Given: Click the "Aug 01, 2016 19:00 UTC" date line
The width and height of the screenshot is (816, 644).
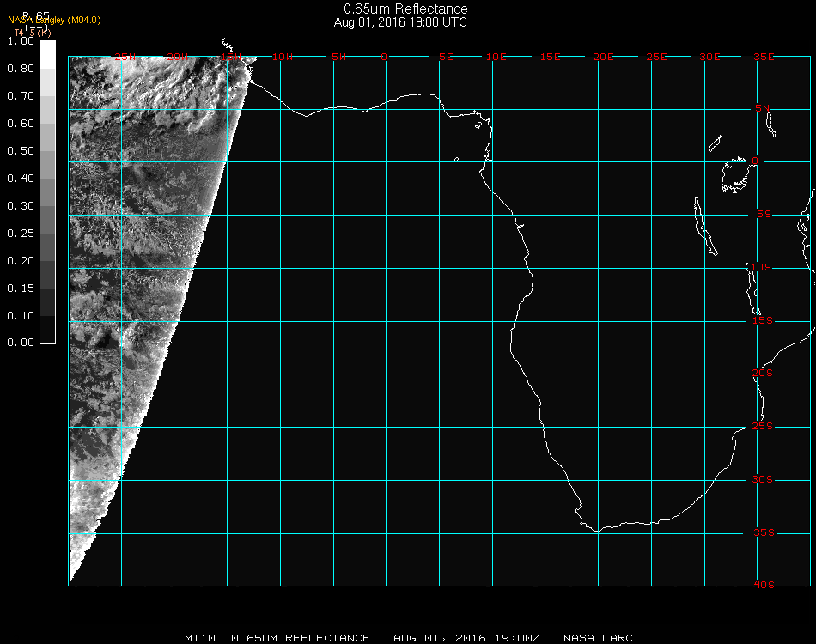Looking at the screenshot, I should (400, 22).
